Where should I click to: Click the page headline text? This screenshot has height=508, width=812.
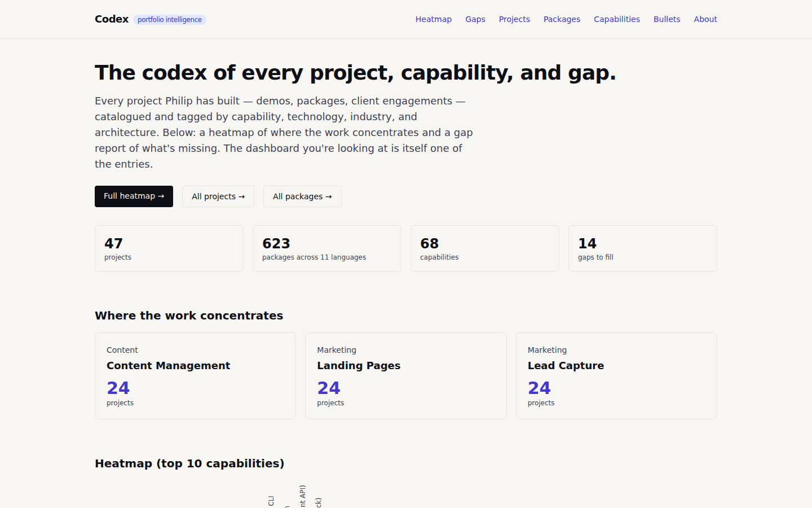(x=355, y=73)
